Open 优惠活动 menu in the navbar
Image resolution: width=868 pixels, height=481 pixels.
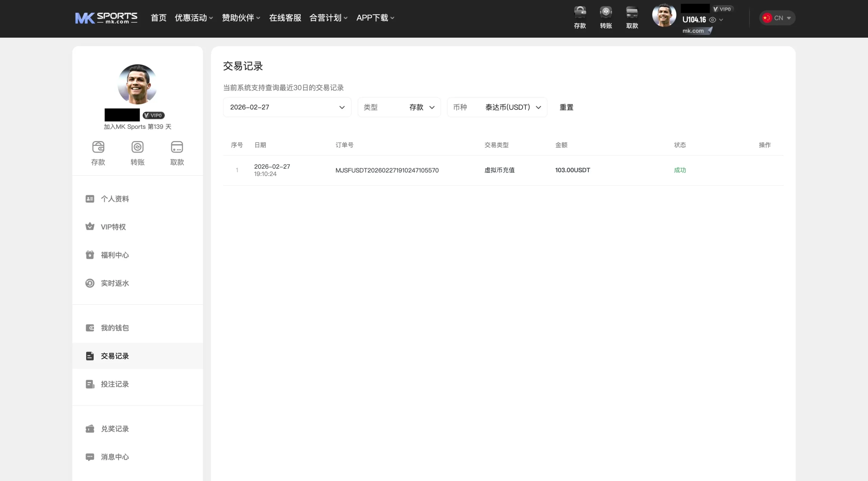(x=194, y=18)
